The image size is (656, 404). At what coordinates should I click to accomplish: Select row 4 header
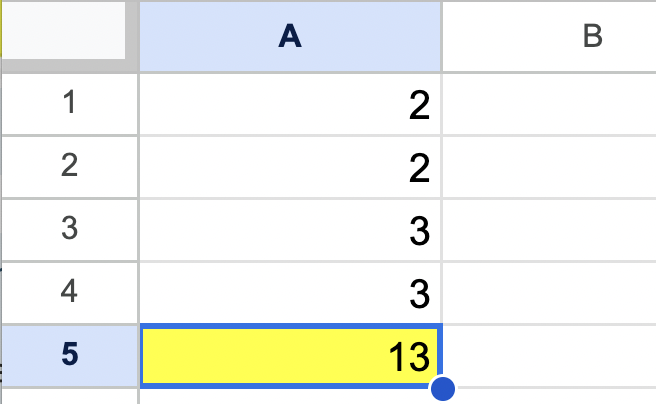(x=69, y=292)
